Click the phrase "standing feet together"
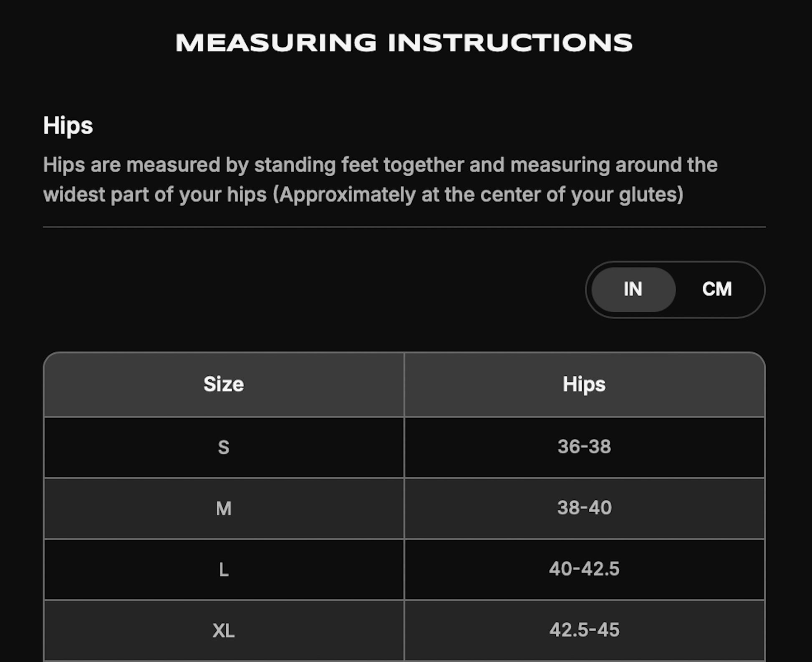812x662 pixels. [359, 165]
